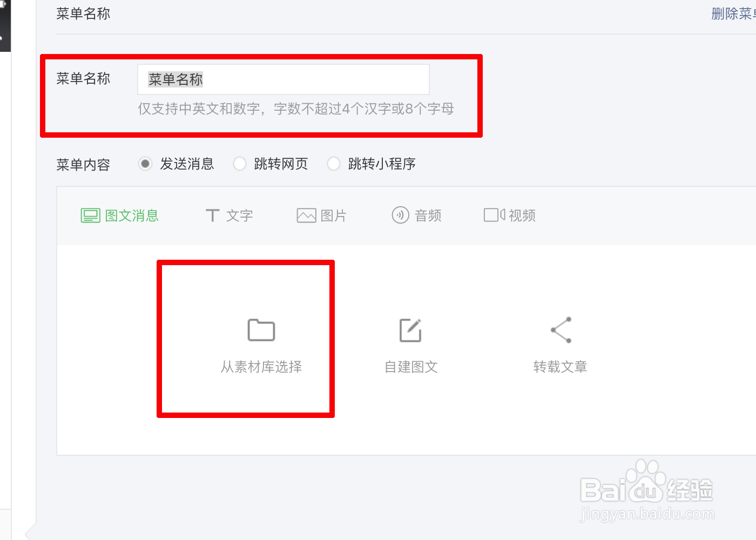
Task: Open the 图片 tab label
Action: pos(334,215)
